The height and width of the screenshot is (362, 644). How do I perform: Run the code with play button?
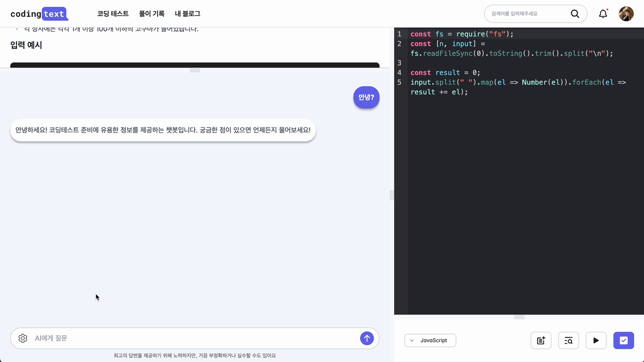(596, 341)
